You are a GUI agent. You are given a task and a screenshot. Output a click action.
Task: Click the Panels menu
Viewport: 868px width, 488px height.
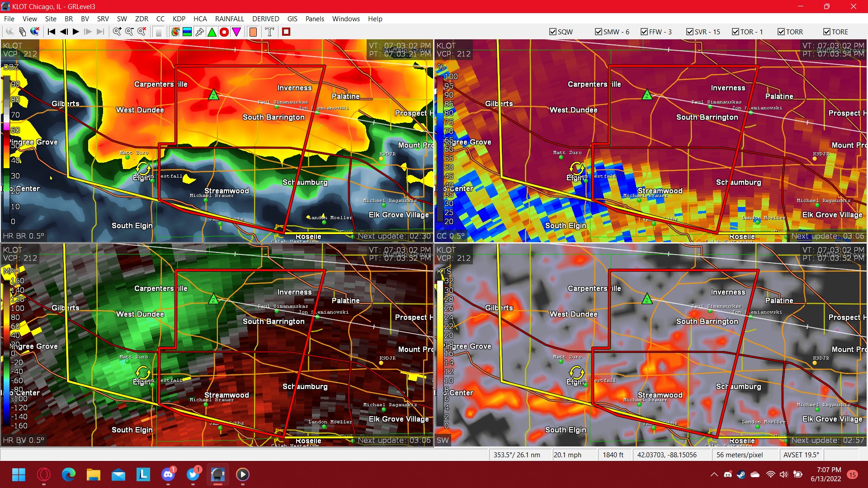pos(315,19)
